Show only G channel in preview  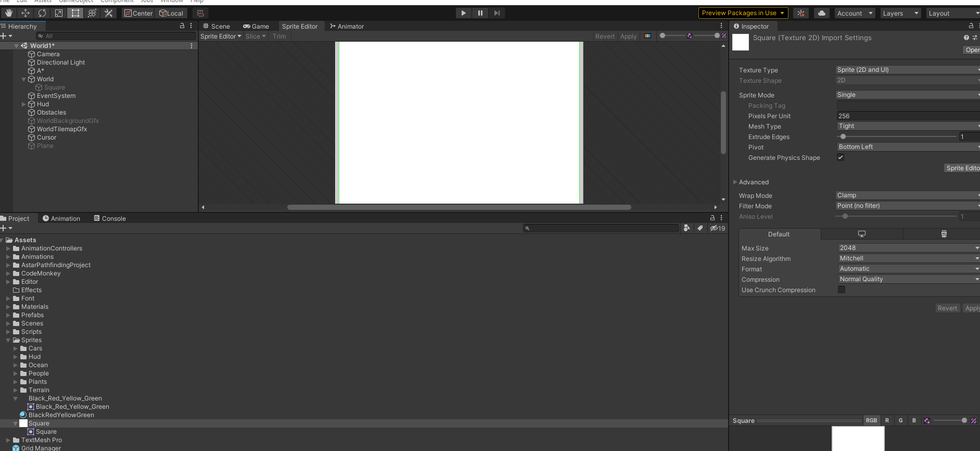click(x=900, y=420)
